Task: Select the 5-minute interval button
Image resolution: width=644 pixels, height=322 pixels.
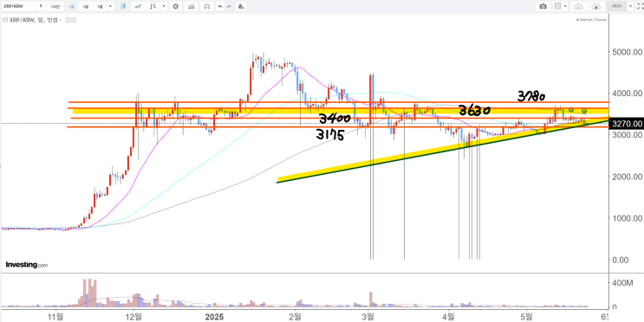Action: (x=41, y=7)
